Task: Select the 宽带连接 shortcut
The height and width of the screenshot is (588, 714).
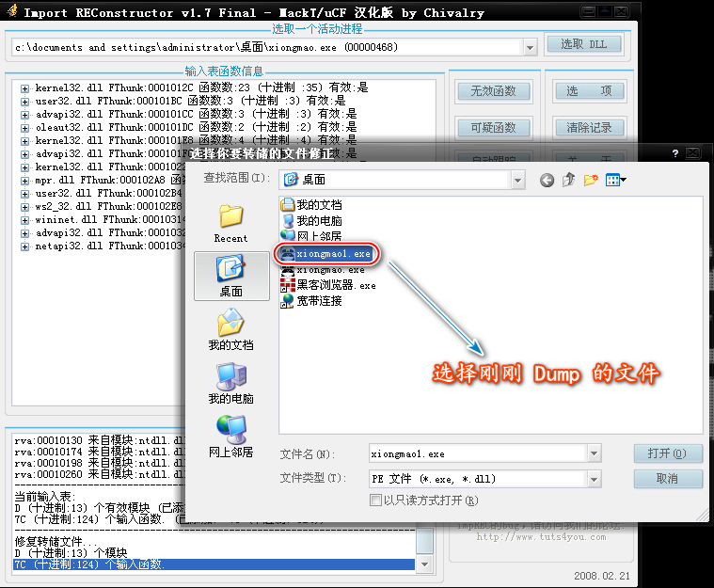Action: pos(311,301)
